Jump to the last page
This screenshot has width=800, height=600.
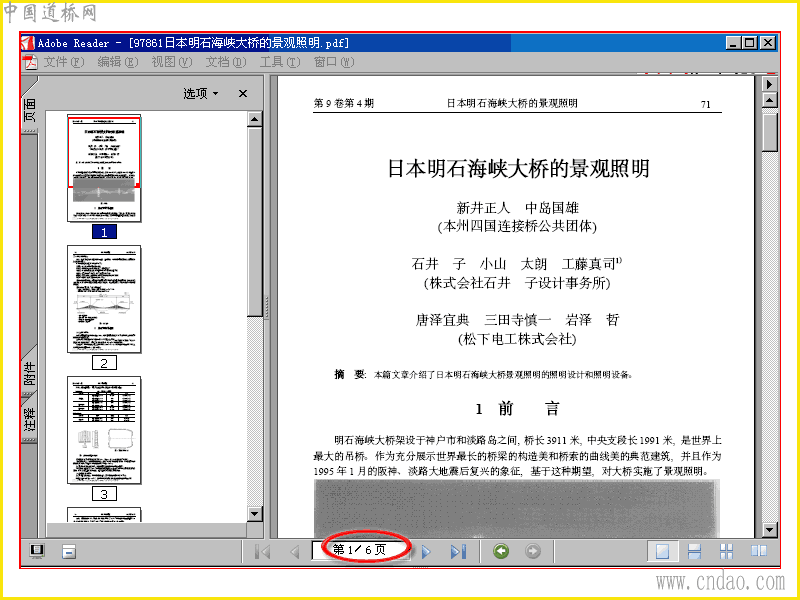pos(458,552)
